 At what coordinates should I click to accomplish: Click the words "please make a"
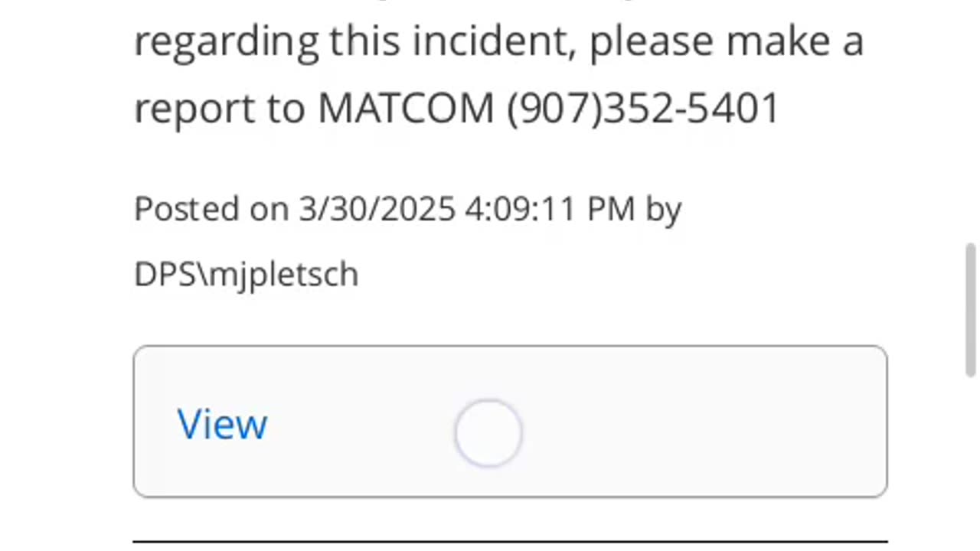pyautogui.click(x=726, y=41)
